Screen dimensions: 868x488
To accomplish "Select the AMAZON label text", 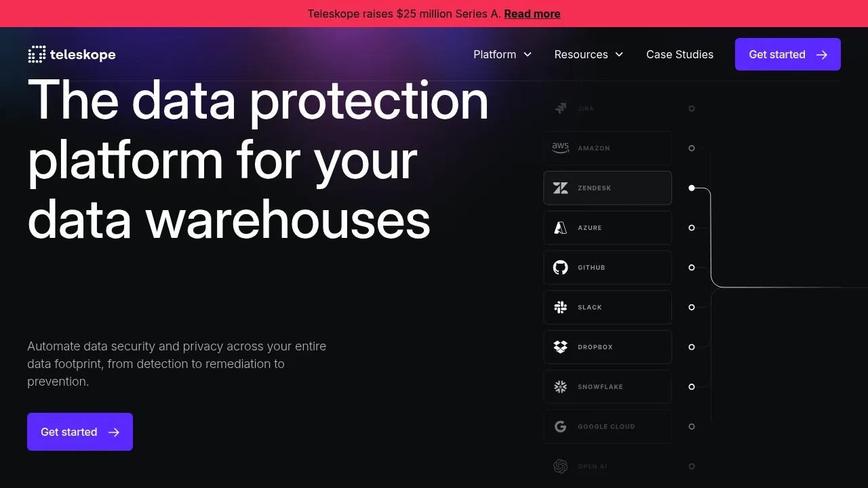I will click(x=594, y=148).
